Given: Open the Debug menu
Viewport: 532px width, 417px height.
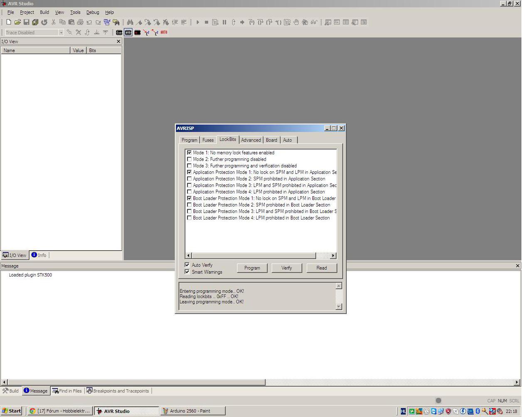Looking at the screenshot, I should pyautogui.click(x=93, y=12).
